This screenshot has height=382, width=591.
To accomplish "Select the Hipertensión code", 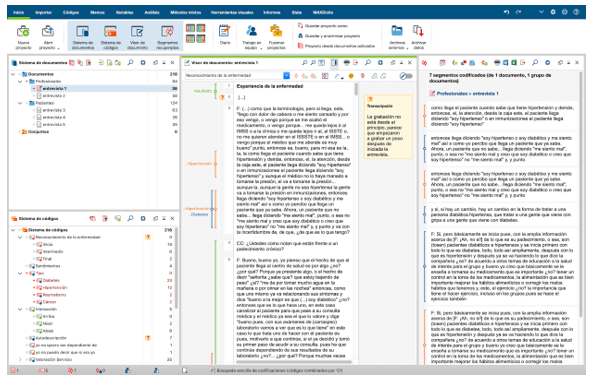I will [x=52, y=288].
